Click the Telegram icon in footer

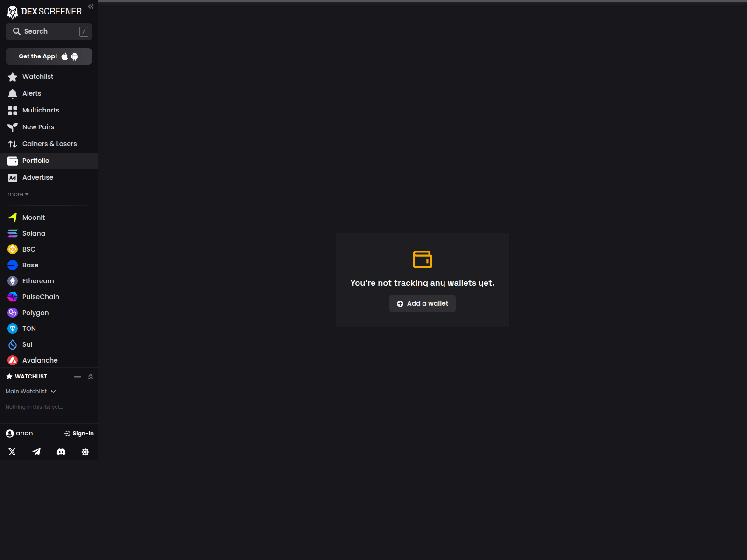click(x=36, y=451)
